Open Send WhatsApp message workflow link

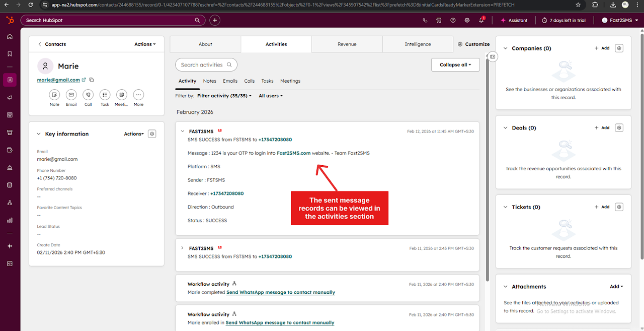click(x=280, y=292)
